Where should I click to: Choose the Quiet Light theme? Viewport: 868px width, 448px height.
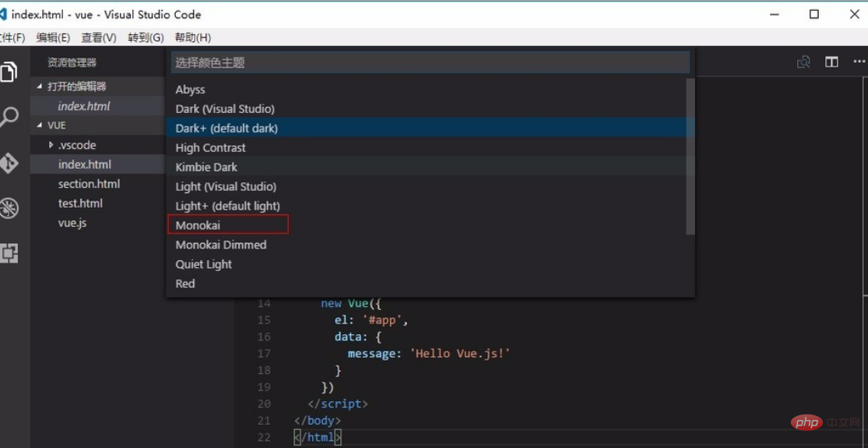pyautogui.click(x=204, y=264)
